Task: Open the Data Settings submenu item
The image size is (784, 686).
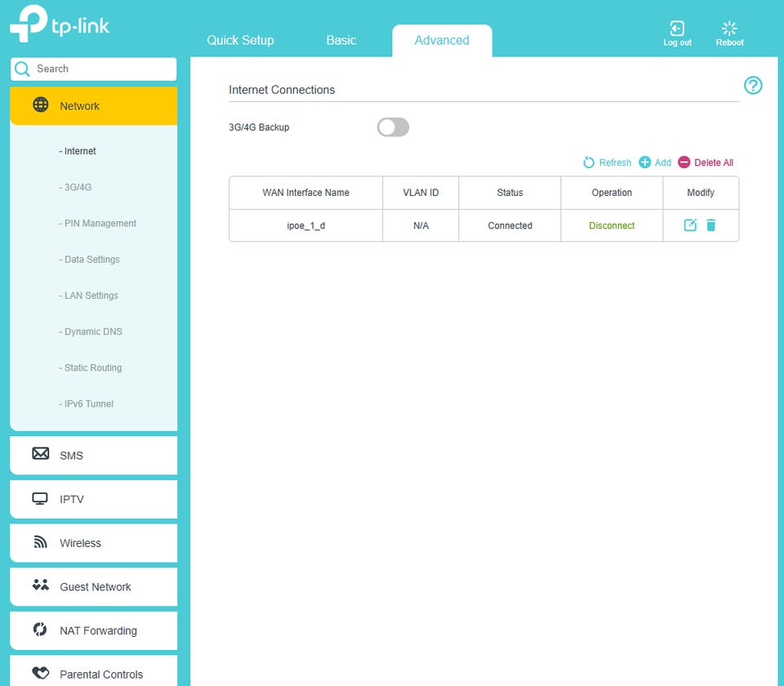Action: (90, 259)
